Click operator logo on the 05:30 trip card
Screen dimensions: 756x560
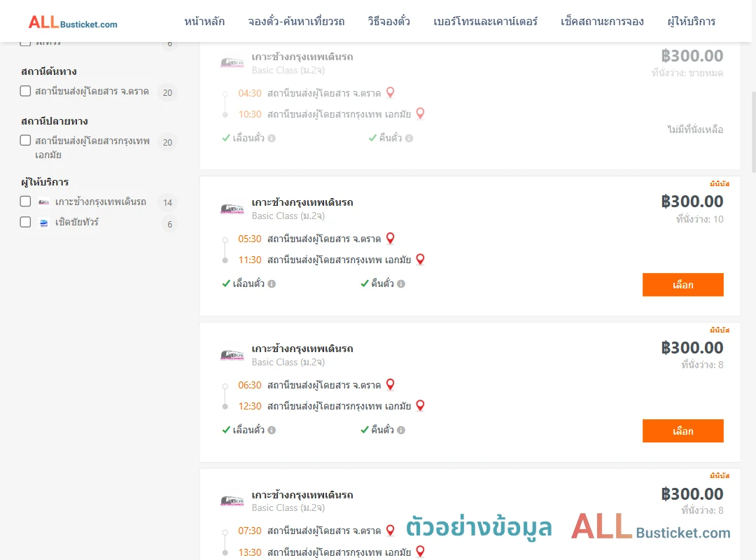(x=232, y=209)
